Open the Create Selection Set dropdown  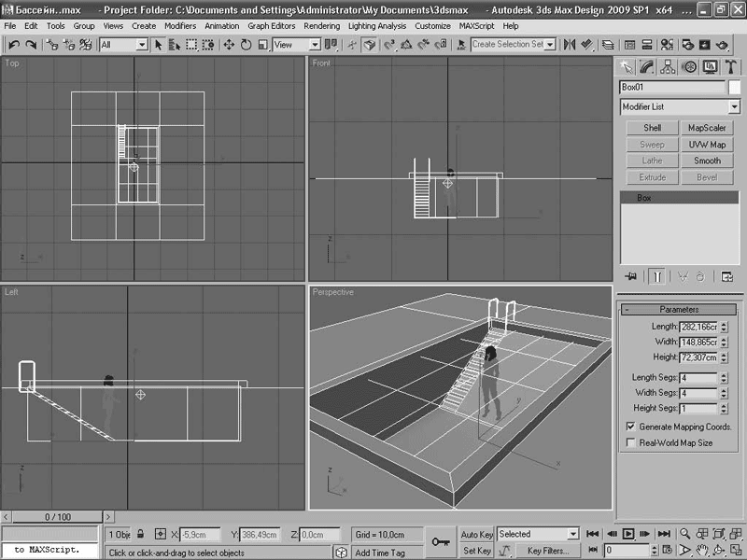click(x=550, y=44)
